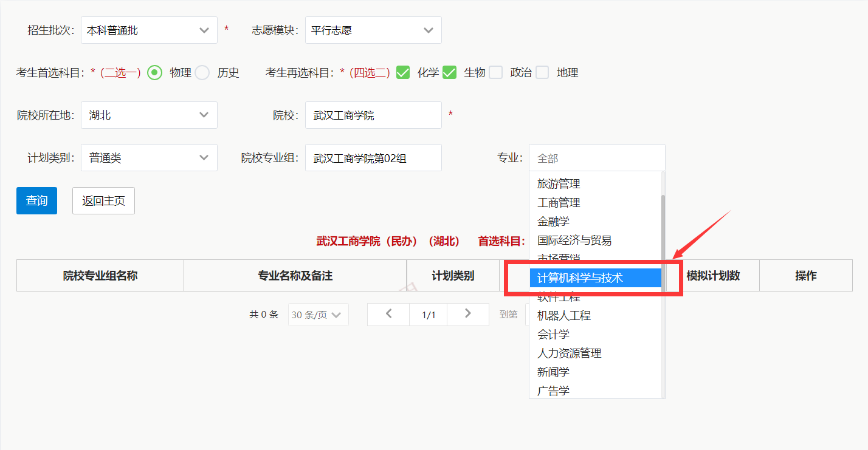The width and height of the screenshot is (868, 450).
Task: Uncheck the 化学 checkbox
Action: pyautogui.click(x=404, y=72)
